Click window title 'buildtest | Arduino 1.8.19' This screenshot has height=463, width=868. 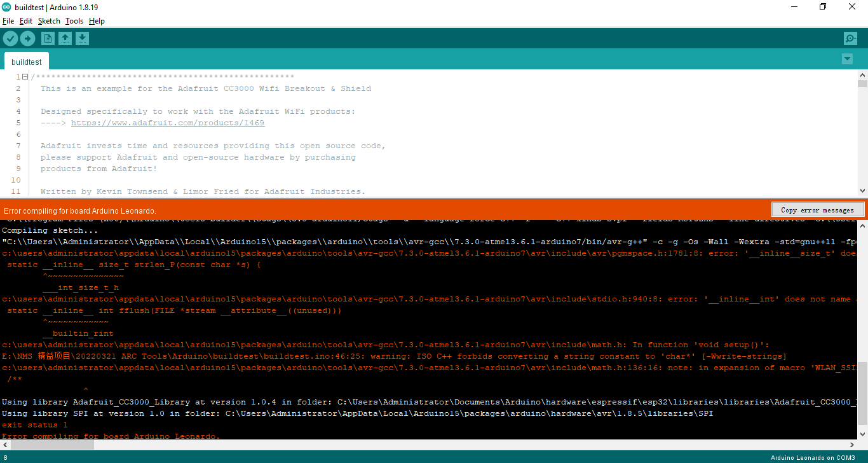click(57, 7)
